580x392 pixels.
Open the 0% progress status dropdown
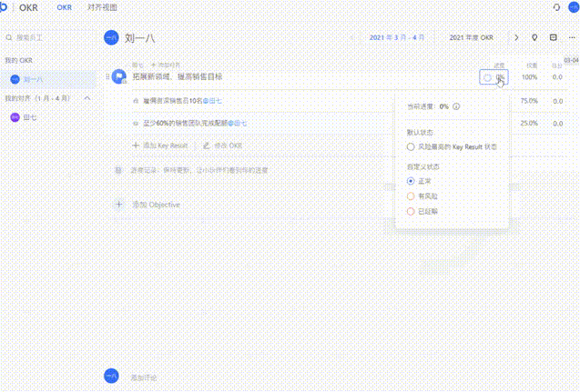(x=494, y=77)
